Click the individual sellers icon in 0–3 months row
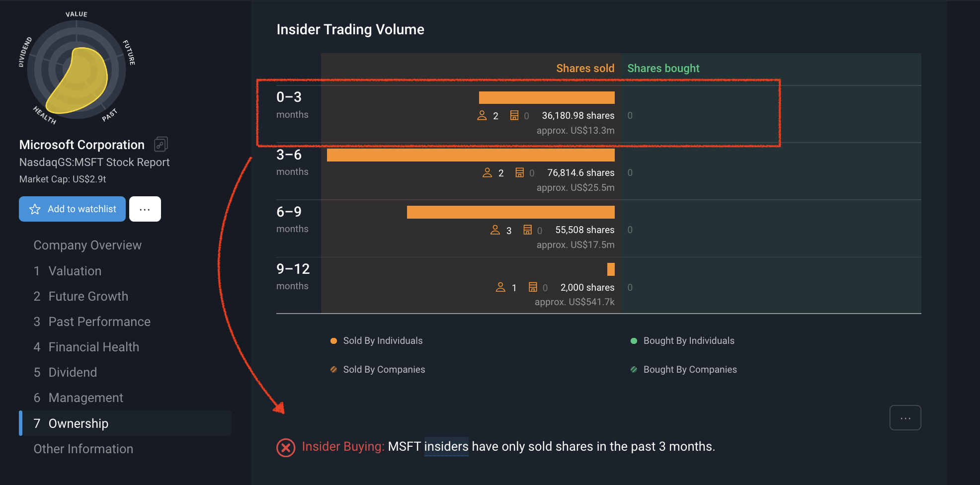980x485 pixels. pyautogui.click(x=482, y=116)
